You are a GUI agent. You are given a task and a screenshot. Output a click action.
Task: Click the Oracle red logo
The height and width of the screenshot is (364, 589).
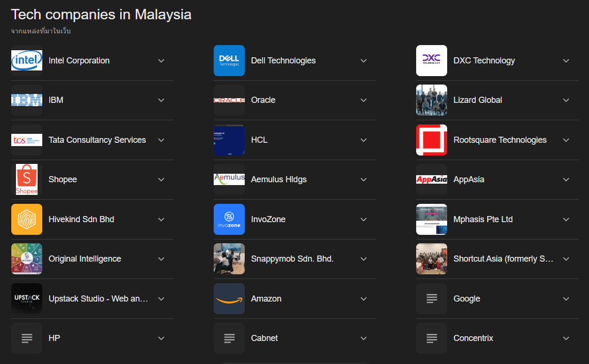coord(229,100)
